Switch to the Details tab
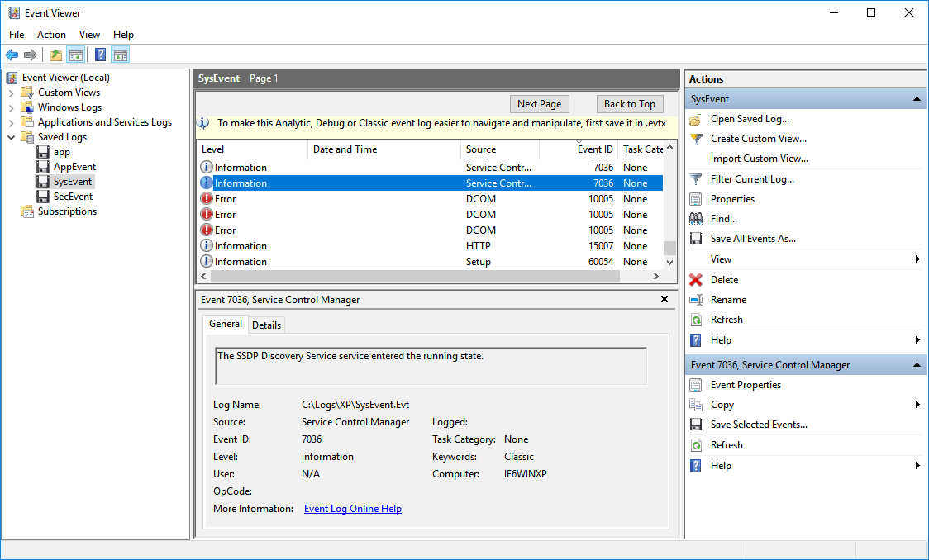Image resolution: width=929 pixels, height=560 pixels. [267, 325]
